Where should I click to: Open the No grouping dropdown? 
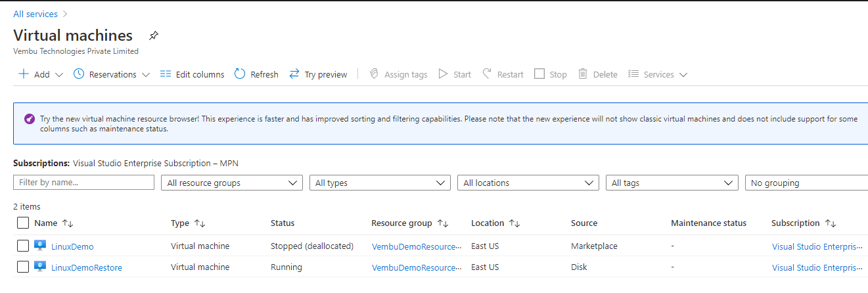[x=806, y=183]
